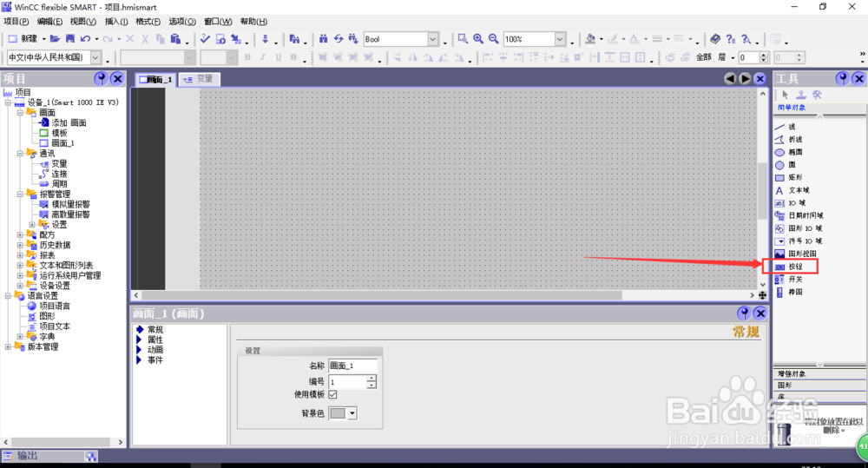Close the 画面_1 properties panel
This screenshot has height=468, width=868.
coord(760,313)
